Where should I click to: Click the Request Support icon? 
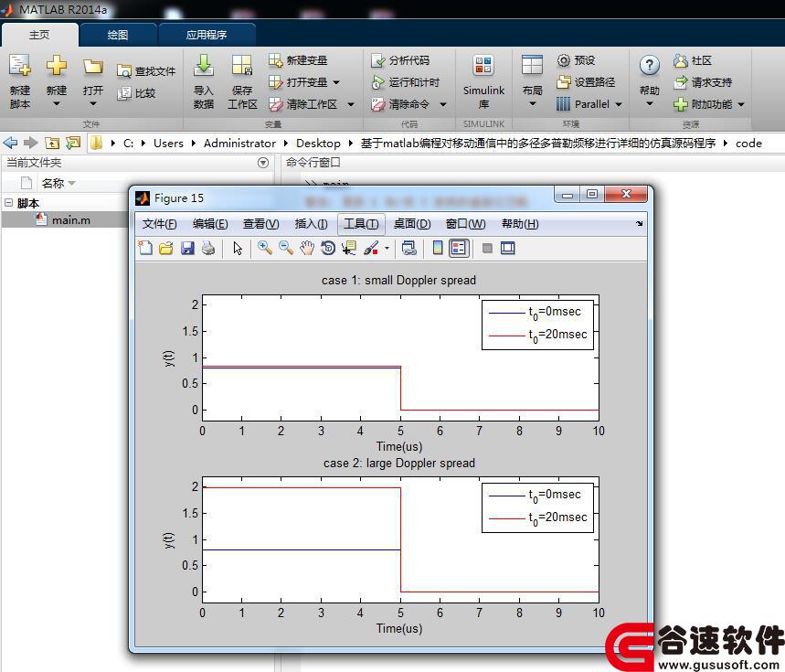681,82
